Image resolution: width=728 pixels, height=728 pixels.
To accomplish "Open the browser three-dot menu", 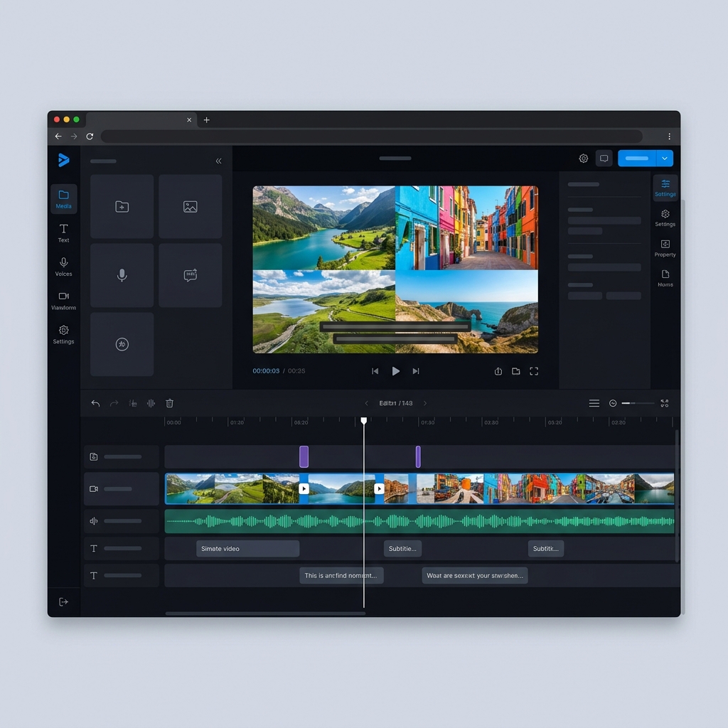I will pos(669,136).
